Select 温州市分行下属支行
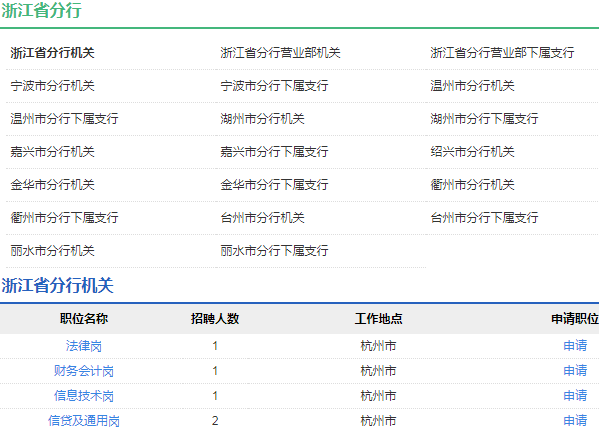 64,119
